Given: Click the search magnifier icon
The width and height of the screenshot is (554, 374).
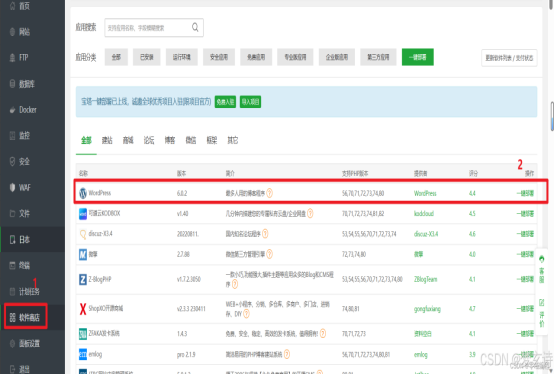Looking at the screenshot, I should (x=195, y=27).
